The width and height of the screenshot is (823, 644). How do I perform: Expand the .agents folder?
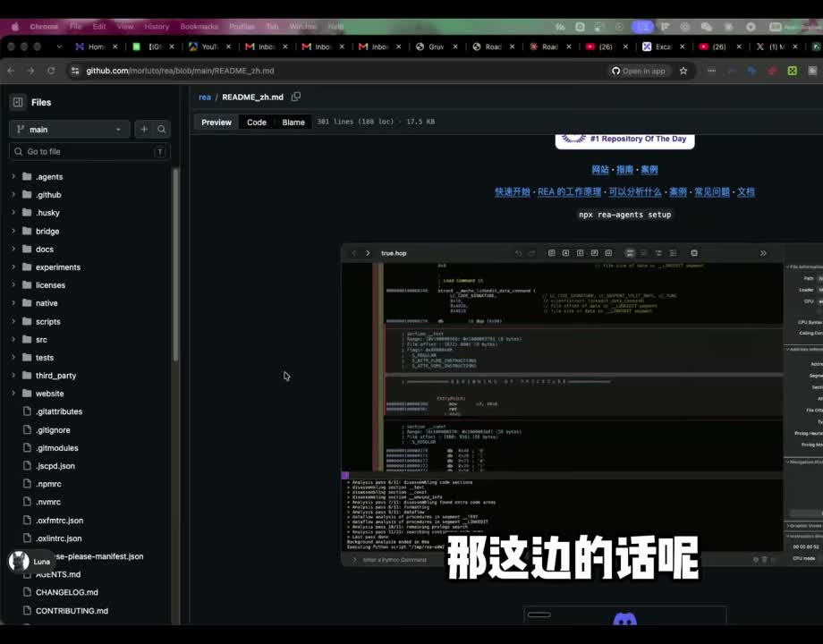pyautogui.click(x=13, y=176)
